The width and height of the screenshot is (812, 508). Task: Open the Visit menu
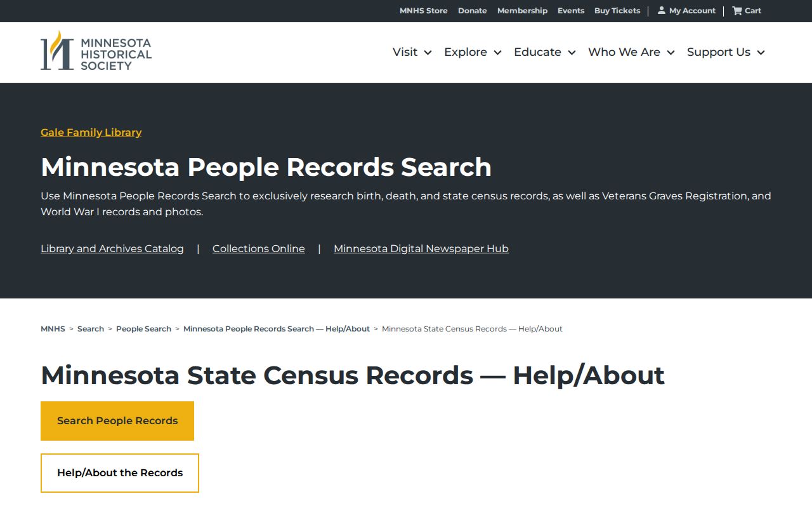(x=405, y=52)
